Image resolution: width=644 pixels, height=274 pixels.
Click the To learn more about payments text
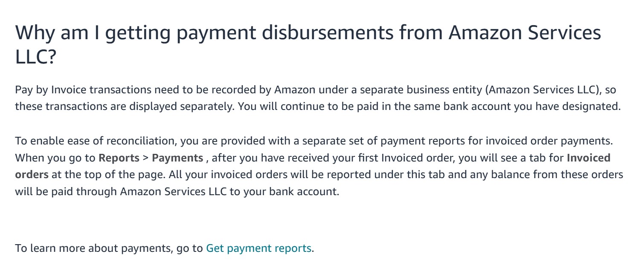[93, 248]
